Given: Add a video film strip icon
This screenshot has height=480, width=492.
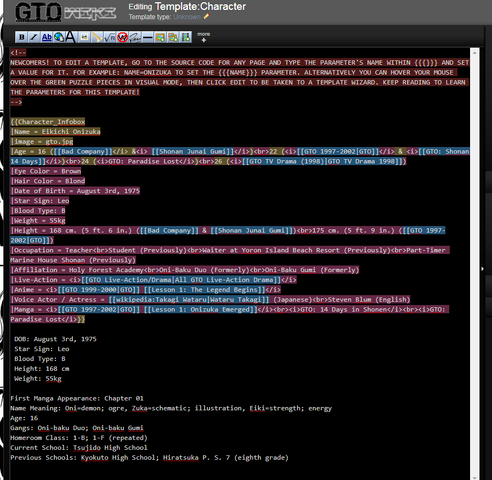Looking at the screenshot, I should [186, 37].
